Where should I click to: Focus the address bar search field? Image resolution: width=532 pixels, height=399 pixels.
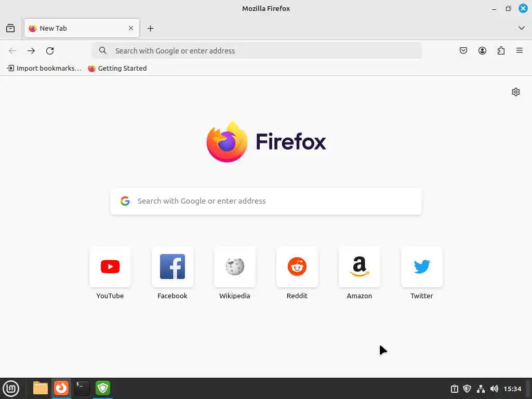257,50
